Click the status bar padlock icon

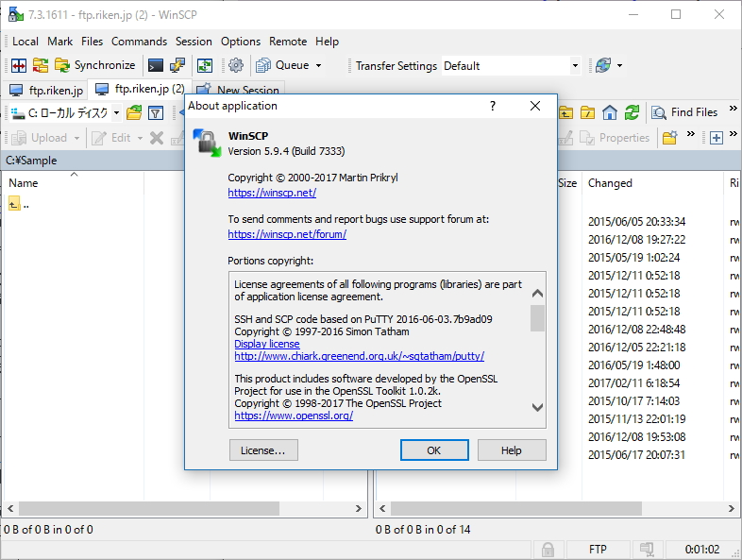pyautogui.click(x=548, y=550)
